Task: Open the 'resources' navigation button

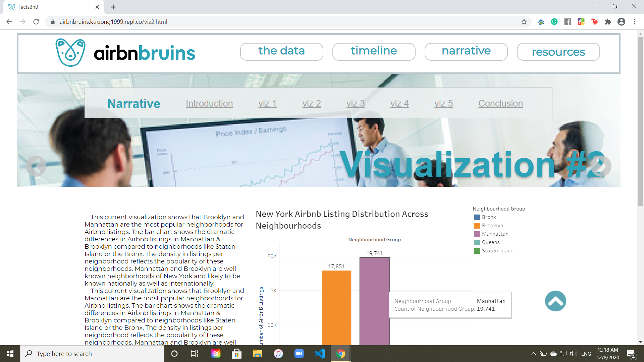Action: (x=558, y=52)
